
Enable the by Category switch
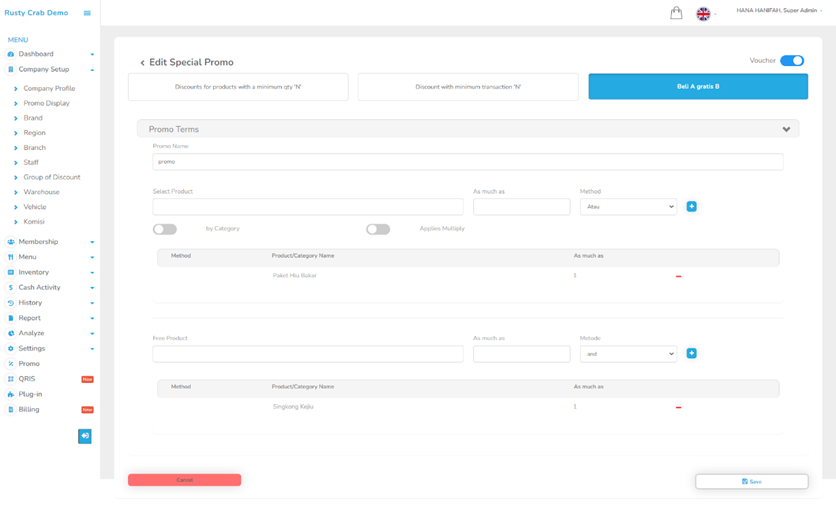click(x=165, y=229)
